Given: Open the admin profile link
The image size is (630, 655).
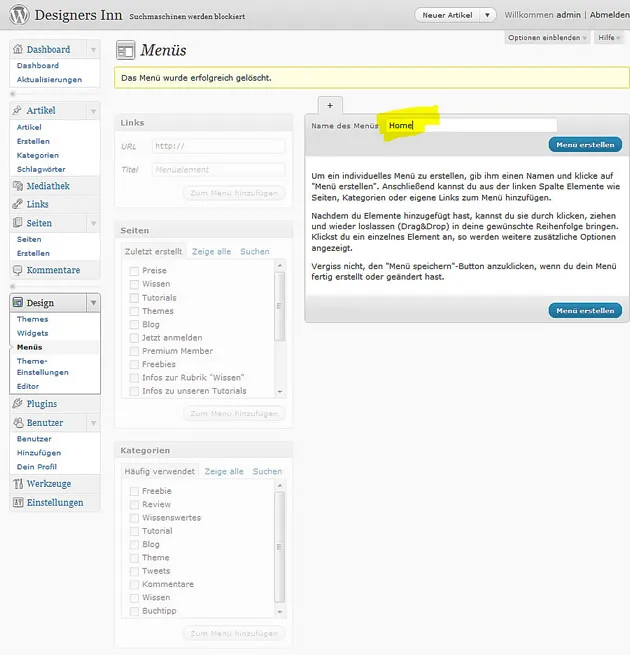Looking at the screenshot, I should click(x=568, y=15).
